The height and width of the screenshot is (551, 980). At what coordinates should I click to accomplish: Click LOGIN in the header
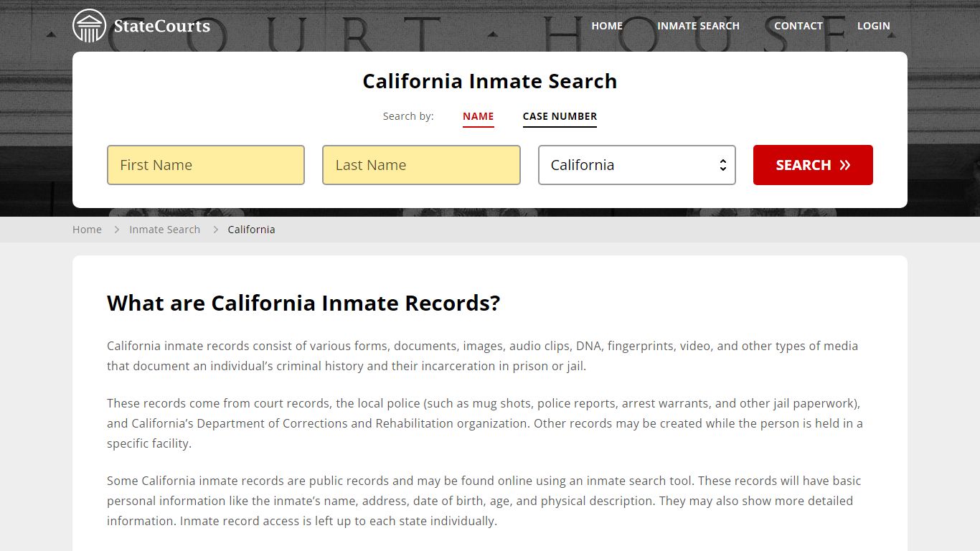(873, 26)
